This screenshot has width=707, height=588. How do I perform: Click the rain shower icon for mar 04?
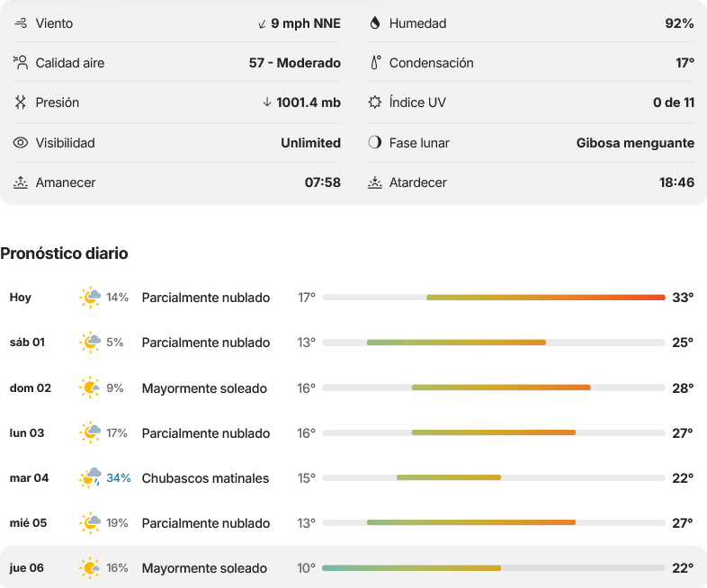(90, 478)
